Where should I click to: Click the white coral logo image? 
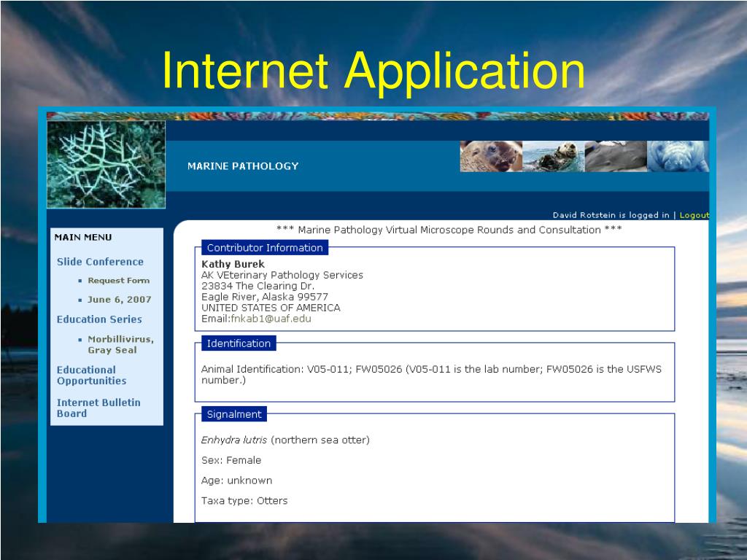tap(107, 165)
